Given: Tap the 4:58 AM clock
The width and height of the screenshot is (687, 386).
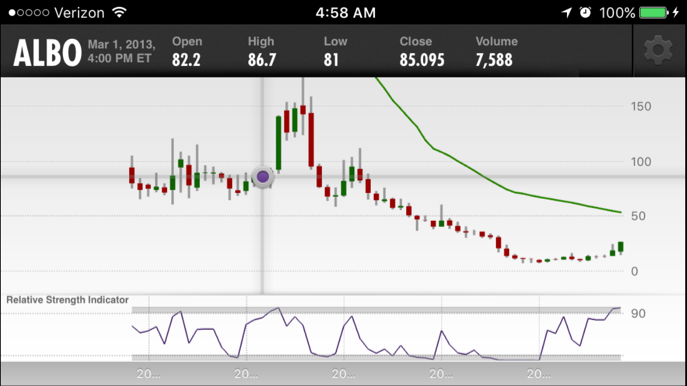Looking at the screenshot, I should [345, 13].
